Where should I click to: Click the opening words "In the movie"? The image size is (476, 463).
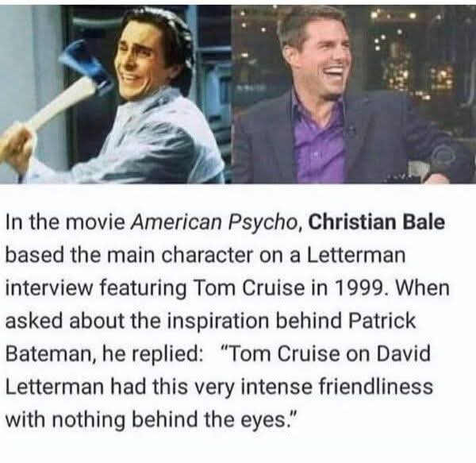[x=65, y=222]
